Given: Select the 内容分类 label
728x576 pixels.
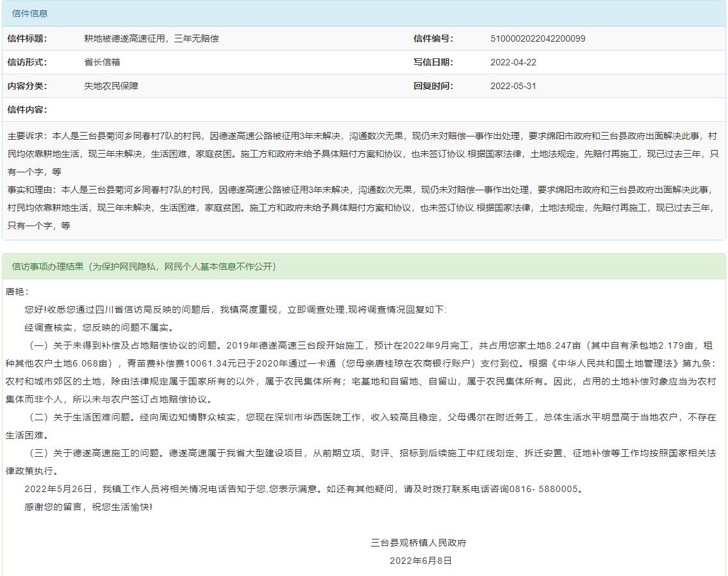Looking at the screenshot, I should 27,86.
